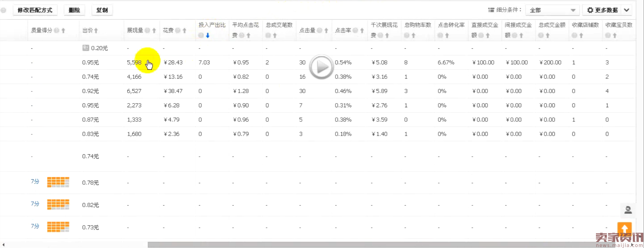Sort by 收藏宝贝数 using its arrow

tap(615, 36)
